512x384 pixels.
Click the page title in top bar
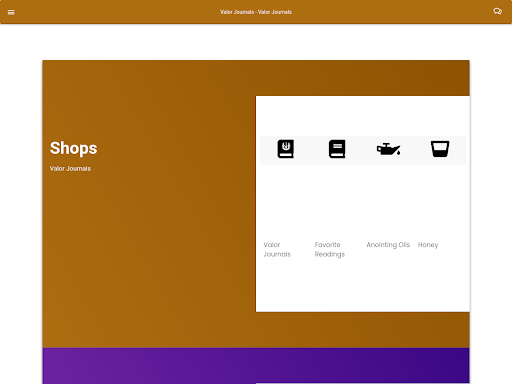point(256,12)
